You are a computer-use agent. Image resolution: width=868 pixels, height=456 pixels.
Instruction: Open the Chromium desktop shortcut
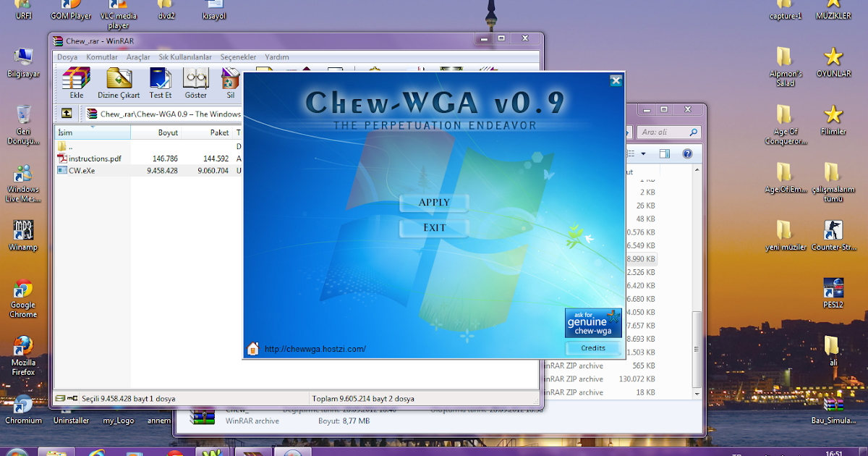(23, 409)
